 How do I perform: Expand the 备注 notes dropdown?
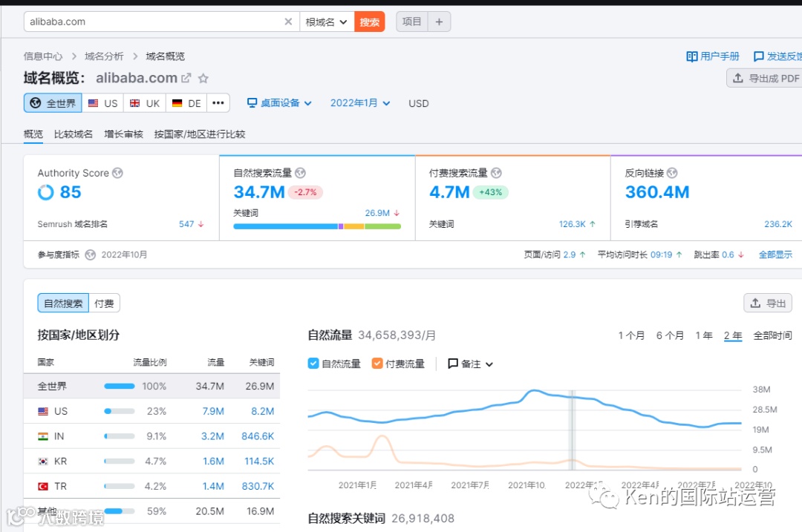tap(471, 364)
